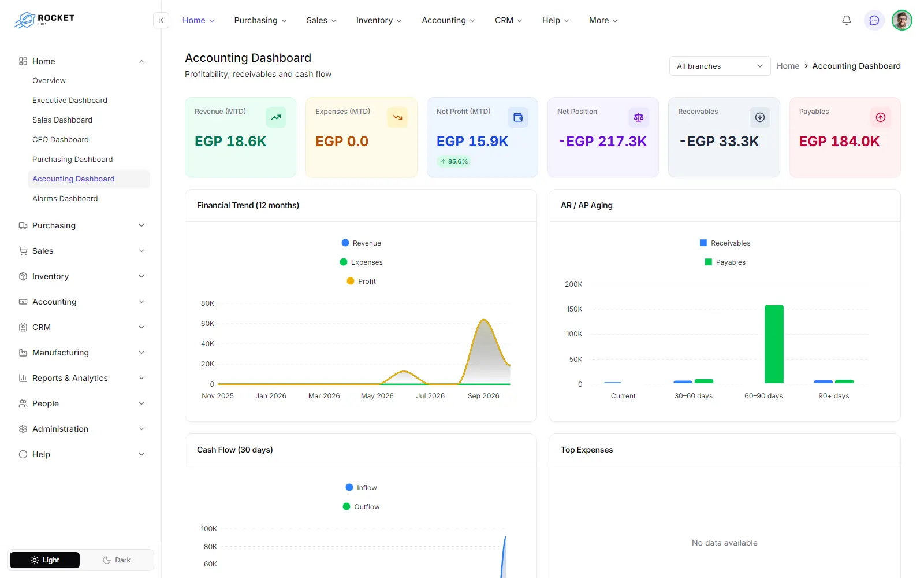Open the notifications bell
Screen dimensions: 924x578
coord(847,20)
